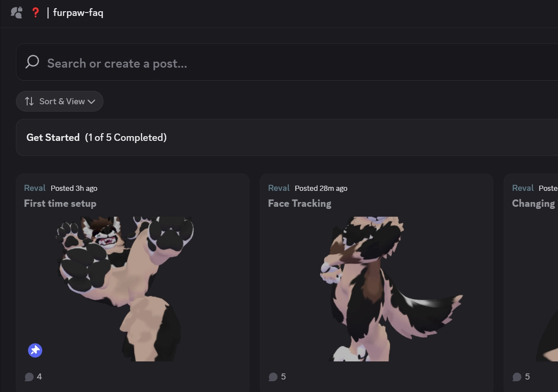Click the red question mark emoji
Screen dimensions: 558x392
pyautogui.click(x=36, y=12)
